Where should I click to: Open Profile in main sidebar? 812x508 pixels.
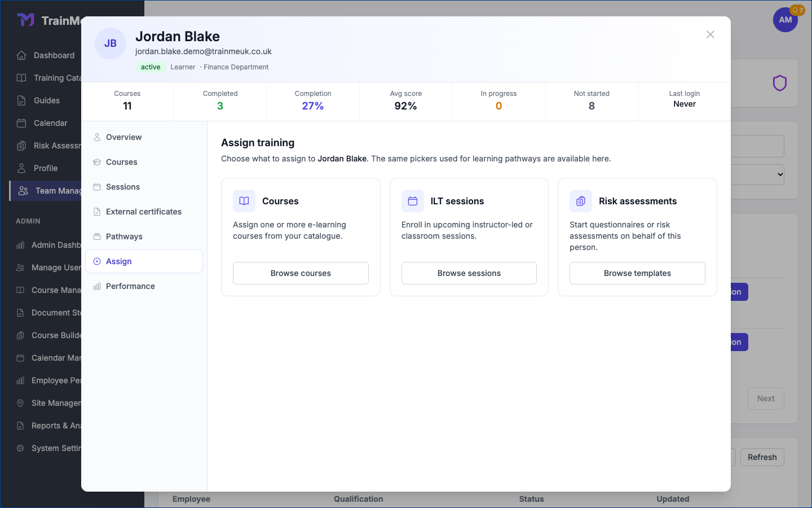45,168
